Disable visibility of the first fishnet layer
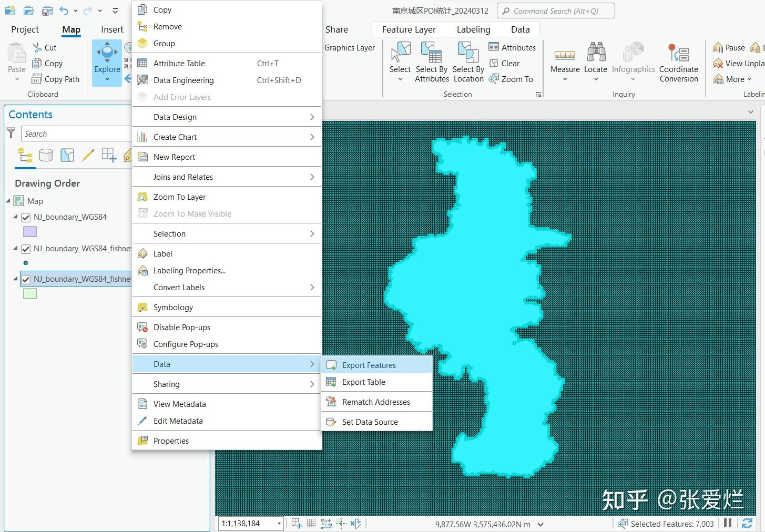The height and width of the screenshot is (532, 765). tap(26, 249)
